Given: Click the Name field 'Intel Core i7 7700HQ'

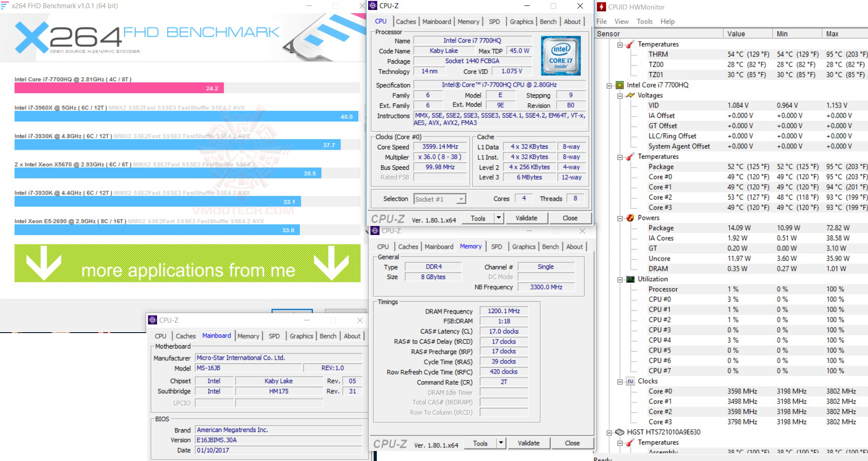Looking at the screenshot, I should [472, 40].
